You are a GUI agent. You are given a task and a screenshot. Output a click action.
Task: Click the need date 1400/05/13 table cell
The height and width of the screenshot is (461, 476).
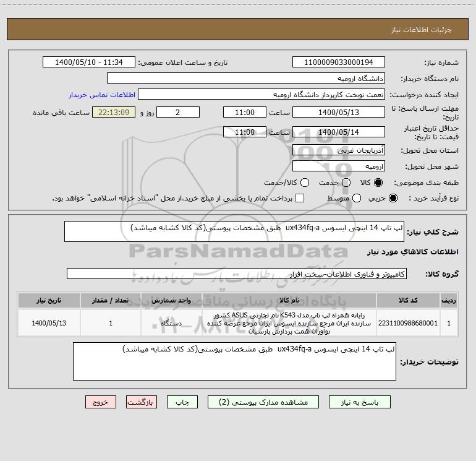click(49, 323)
